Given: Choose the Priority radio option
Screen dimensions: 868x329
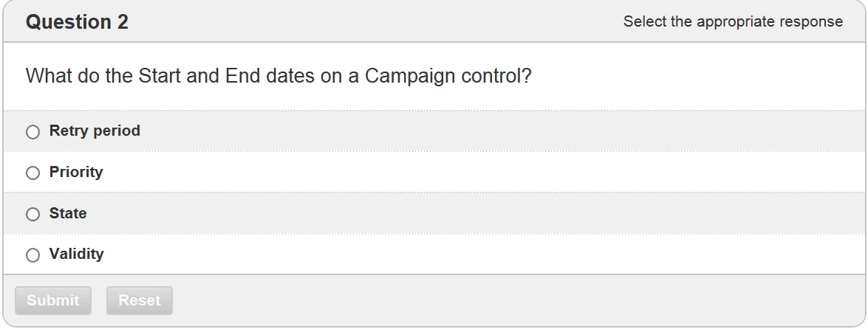Looking at the screenshot, I should pos(33,173).
